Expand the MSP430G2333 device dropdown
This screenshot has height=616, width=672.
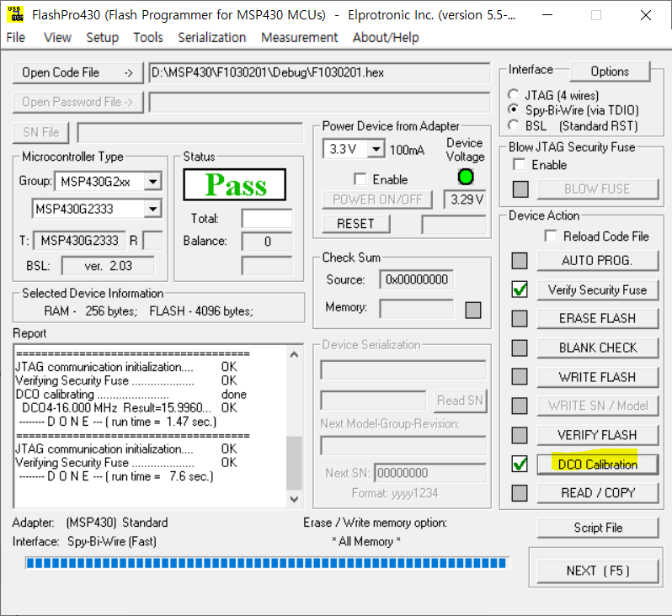[153, 209]
